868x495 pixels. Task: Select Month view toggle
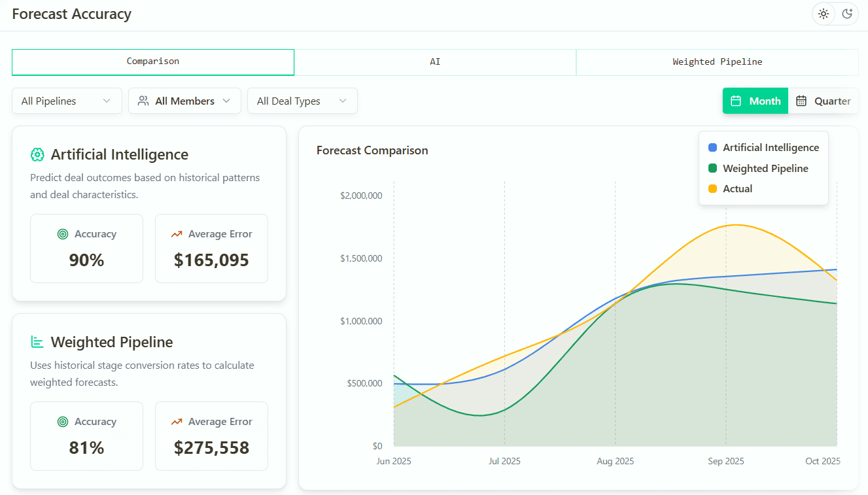point(755,101)
